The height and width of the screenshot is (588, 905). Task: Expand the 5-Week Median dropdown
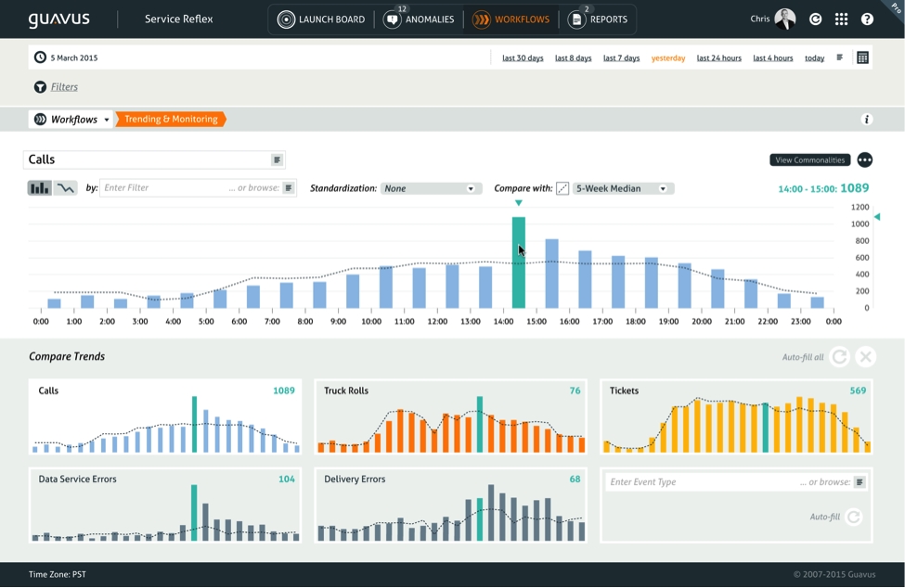622,188
